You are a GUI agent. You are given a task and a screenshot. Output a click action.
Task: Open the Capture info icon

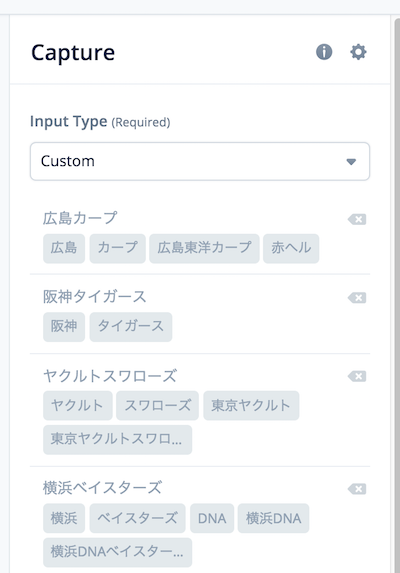click(x=324, y=52)
